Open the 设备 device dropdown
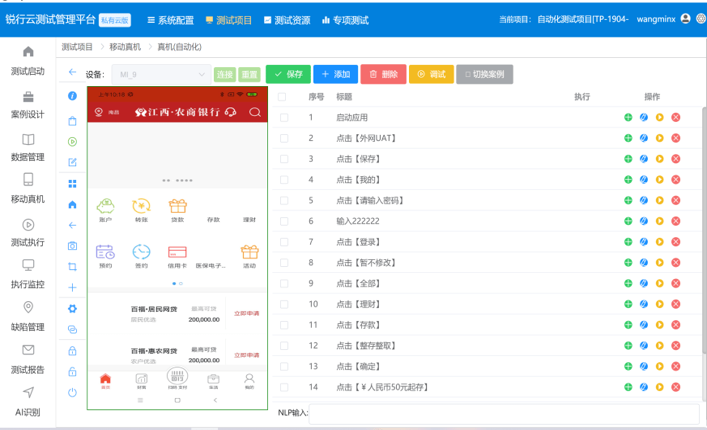The width and height of the screenshot is (707, 430). 158,74
